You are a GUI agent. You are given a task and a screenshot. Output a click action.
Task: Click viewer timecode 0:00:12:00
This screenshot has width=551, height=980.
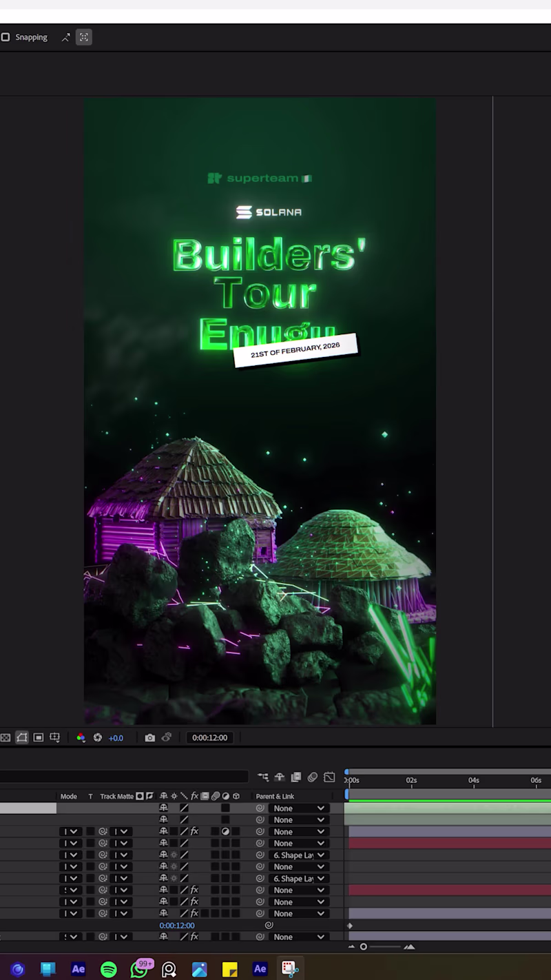(209, 737)
